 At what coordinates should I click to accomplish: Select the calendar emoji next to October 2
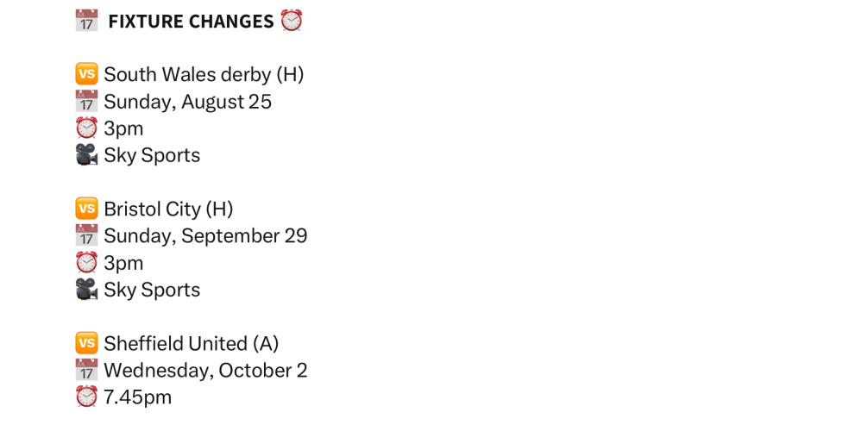pos(86,371)
